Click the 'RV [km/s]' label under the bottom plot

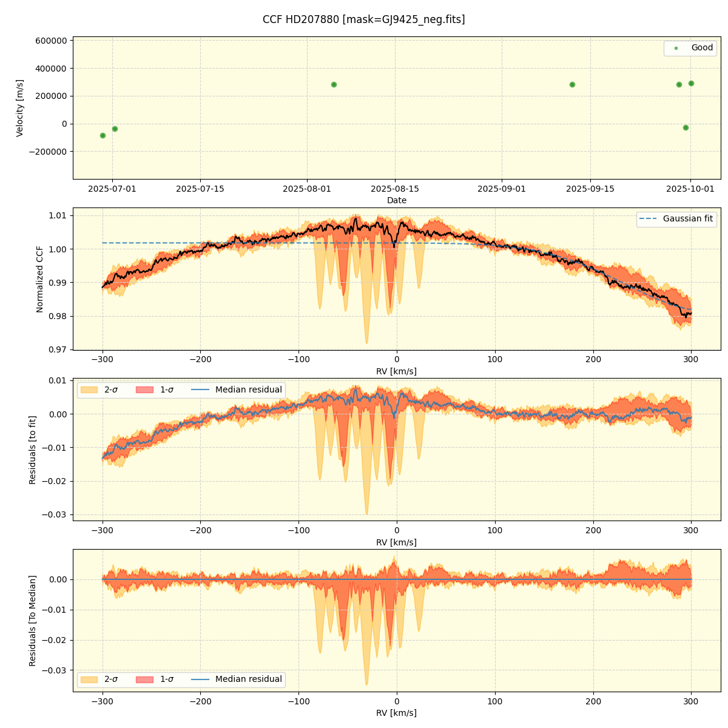tap(397, 713)
